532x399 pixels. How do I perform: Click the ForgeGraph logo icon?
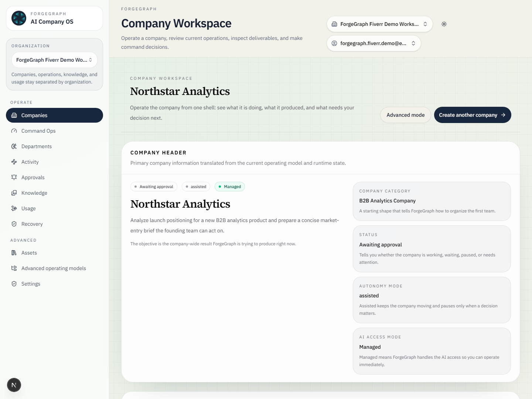click(x=19, y=18)
